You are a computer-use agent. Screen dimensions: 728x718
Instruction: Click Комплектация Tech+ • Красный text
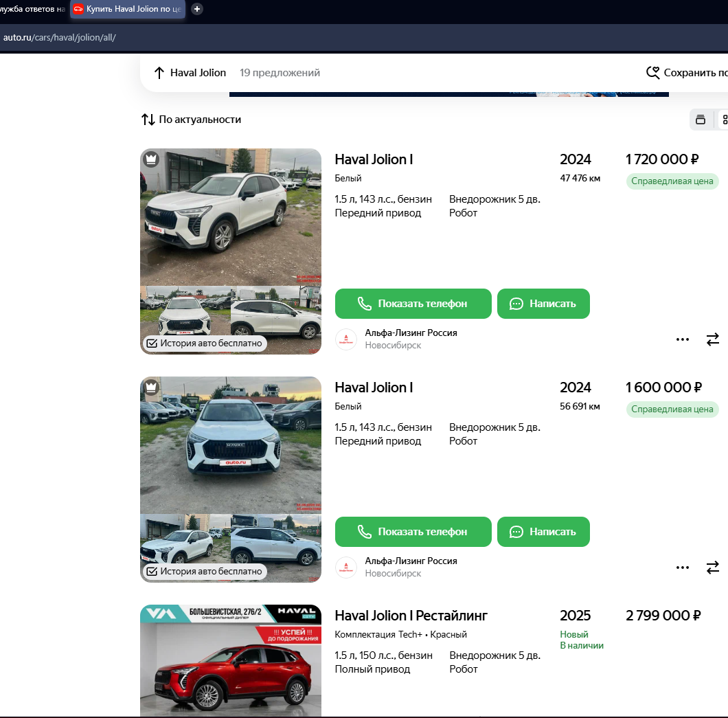pyautogui.click(x=400, y=634)
